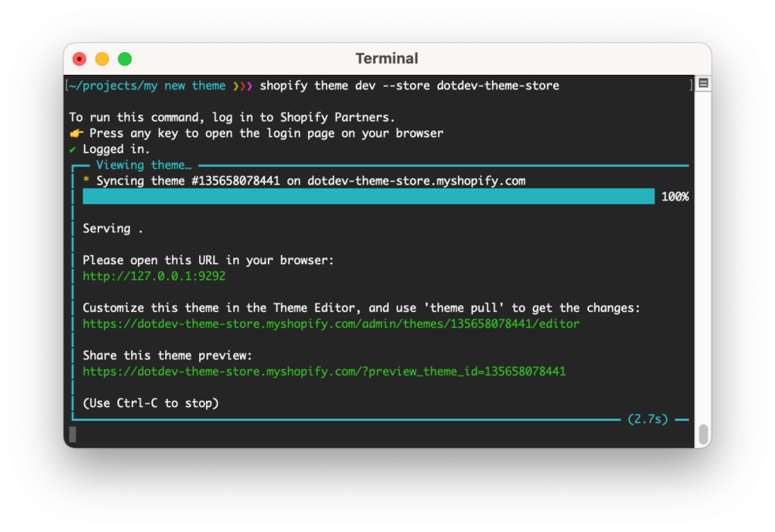Click the (2.7s) elapsed time label

click(648, 419)
